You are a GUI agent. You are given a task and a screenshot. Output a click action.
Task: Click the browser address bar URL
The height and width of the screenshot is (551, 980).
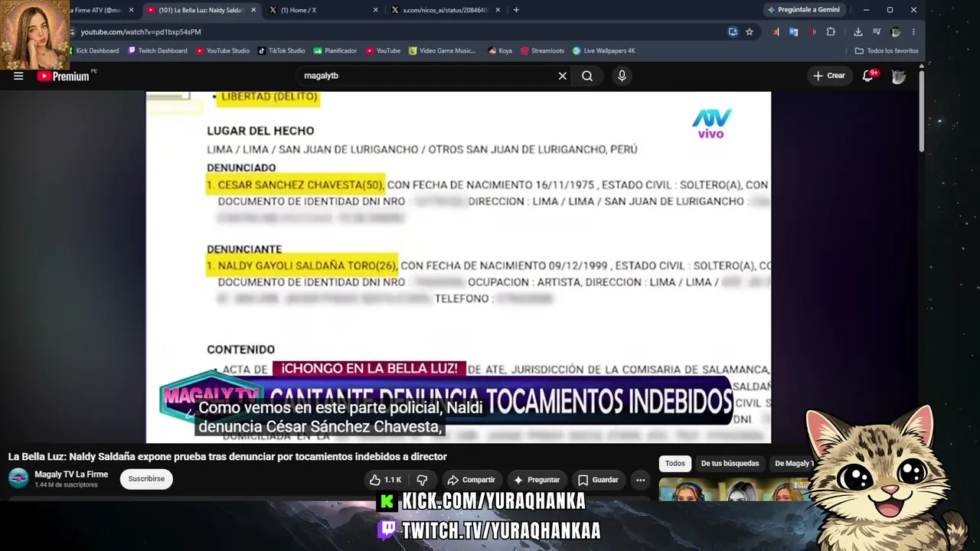coord(141,32)
